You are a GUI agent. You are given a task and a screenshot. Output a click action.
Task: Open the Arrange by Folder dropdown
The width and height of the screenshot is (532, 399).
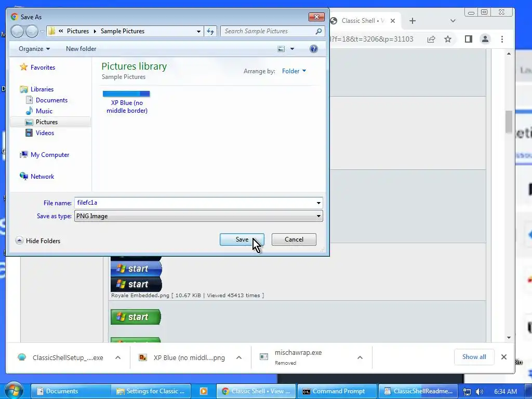coord(294,71)
